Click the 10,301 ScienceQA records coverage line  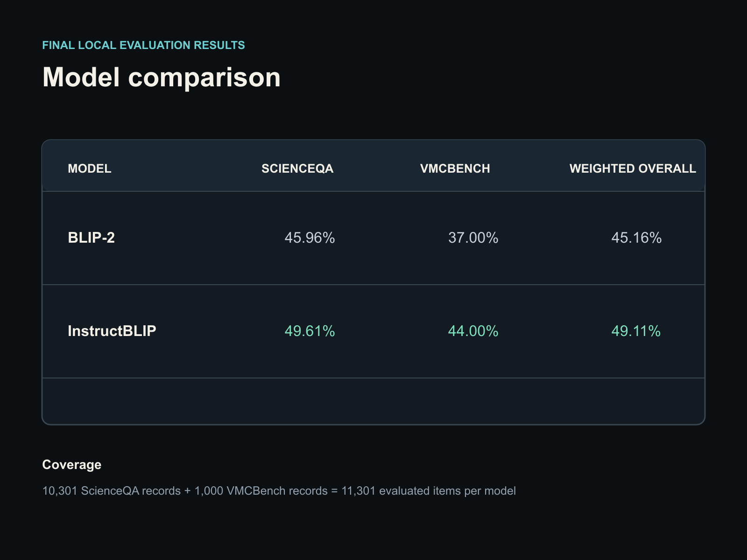point(279,491)
